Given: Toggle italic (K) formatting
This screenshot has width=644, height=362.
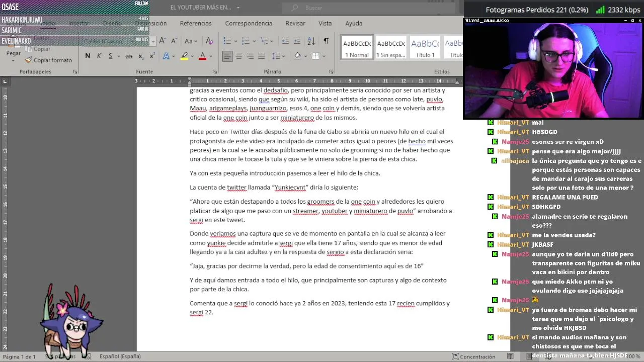Looking at the screenshot, I should (99, 56).
